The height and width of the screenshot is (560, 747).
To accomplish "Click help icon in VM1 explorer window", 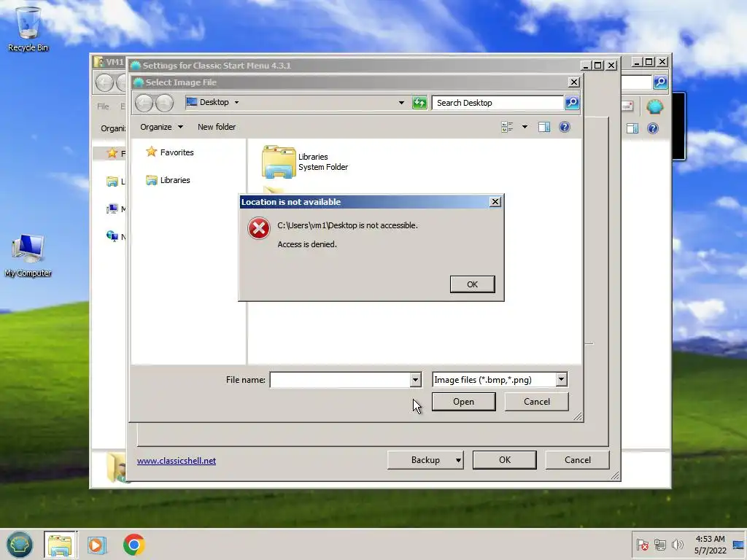I will (653, 128).
